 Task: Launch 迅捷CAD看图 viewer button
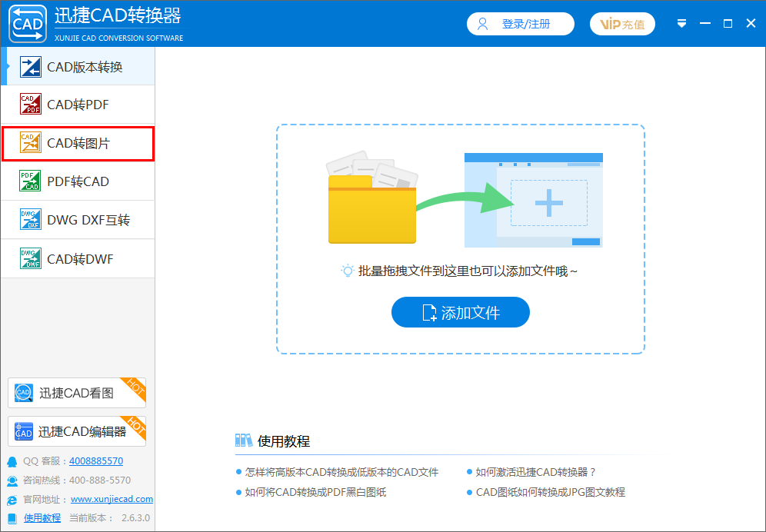[76, 393]
